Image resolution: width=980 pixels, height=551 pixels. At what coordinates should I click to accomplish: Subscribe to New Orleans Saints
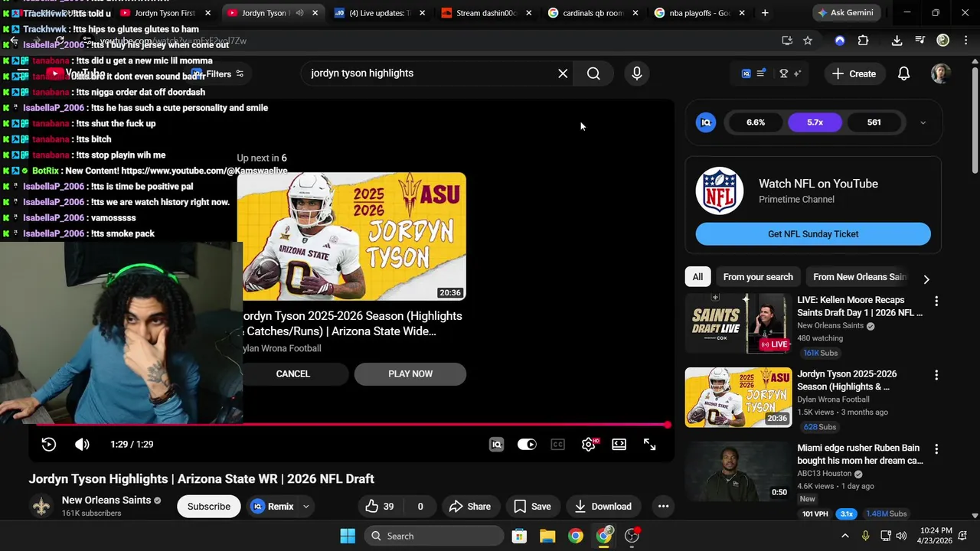click(x=208, y=507)
